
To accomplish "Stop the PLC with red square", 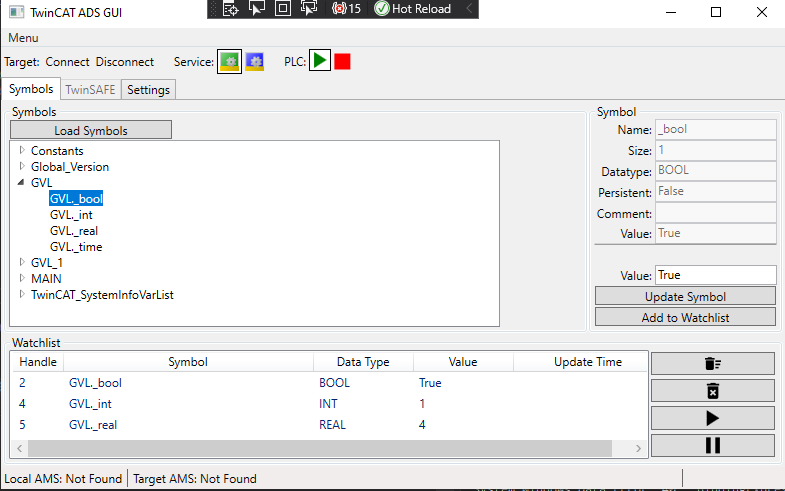I will tap(342, 62).
